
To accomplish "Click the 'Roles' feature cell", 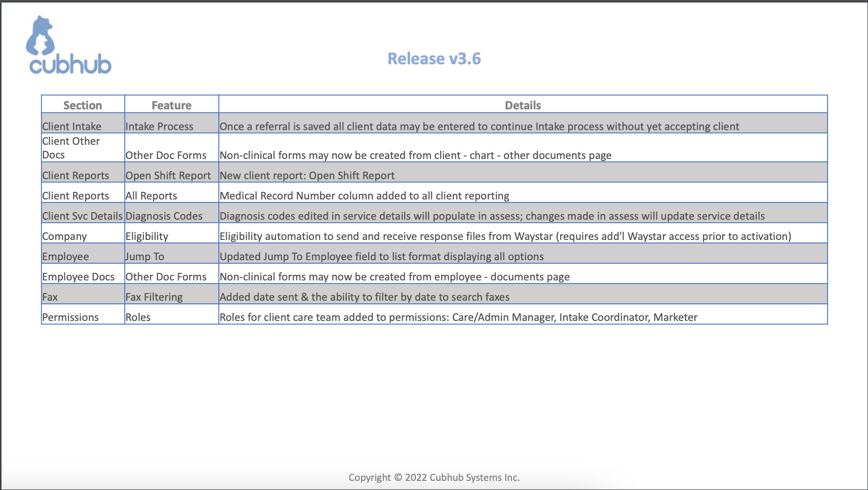I will click(172, 314).
